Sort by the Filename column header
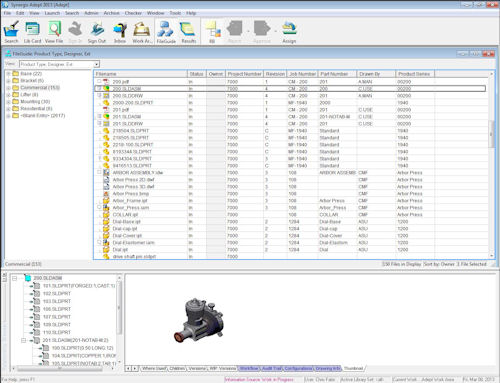500x383 pixels. click(140, 74)
